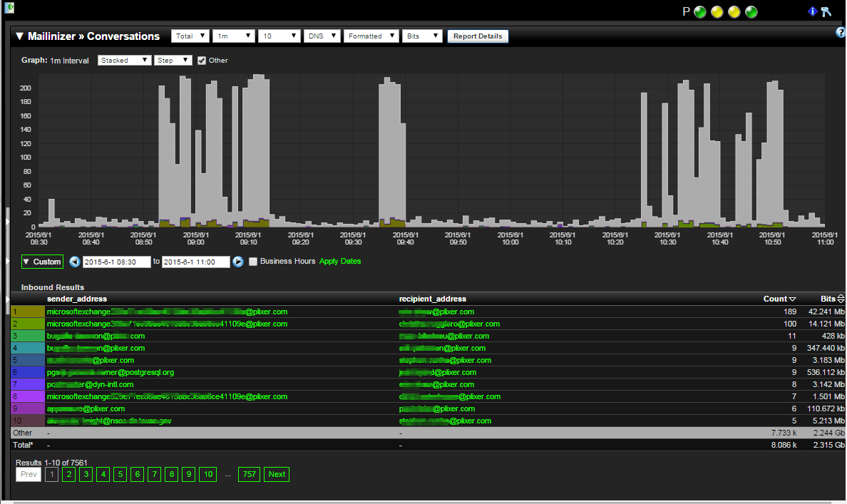Open the DNS dropdown

pyautogui.click(x=322, y=36)
